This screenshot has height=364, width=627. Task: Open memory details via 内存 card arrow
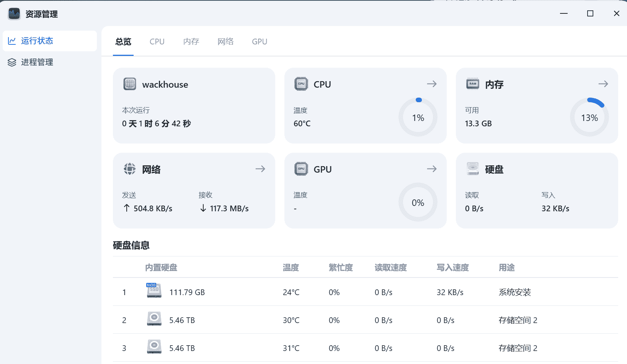[x=603, y=84]
